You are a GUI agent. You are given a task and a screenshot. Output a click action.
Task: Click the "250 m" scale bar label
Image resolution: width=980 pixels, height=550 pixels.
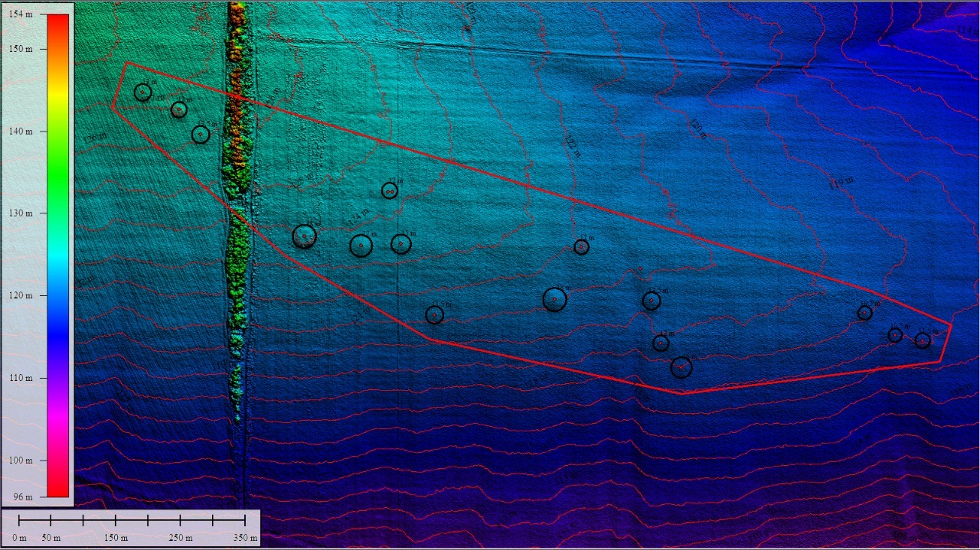point(181,539)
